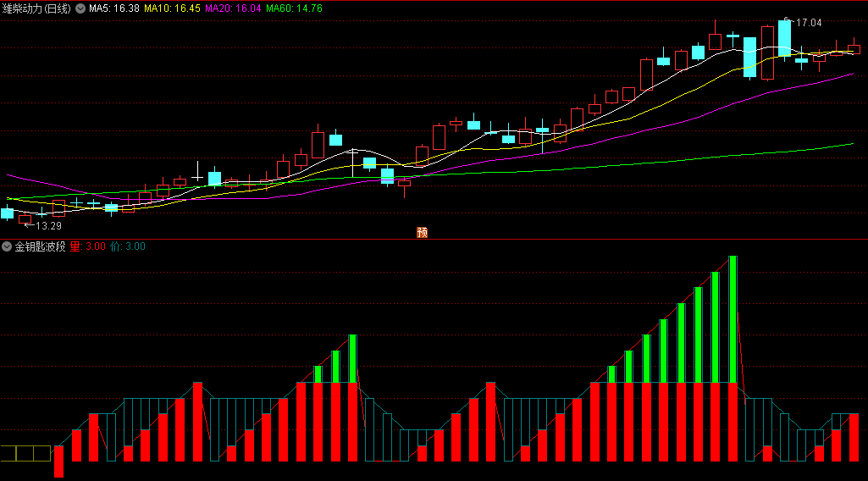868x481 pixels.
Task: Select the MA60: 14.76 label
Action: coord(294,8)
